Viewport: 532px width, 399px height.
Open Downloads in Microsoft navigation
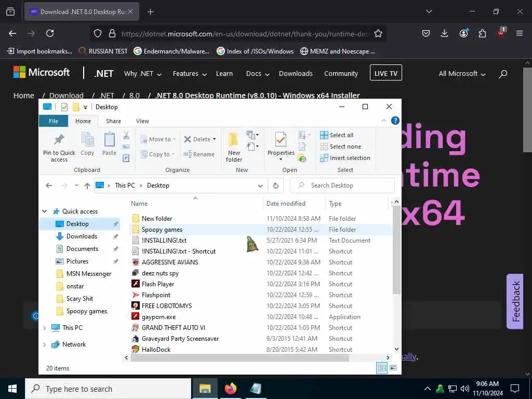(296, 74)
